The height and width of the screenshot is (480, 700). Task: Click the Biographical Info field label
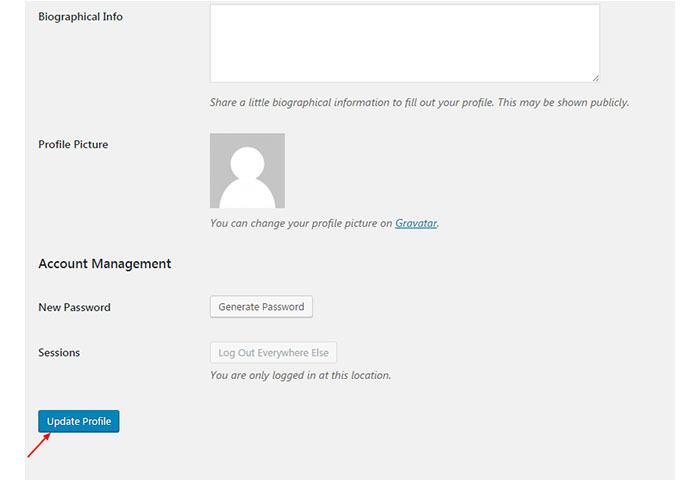click(80, 17)
